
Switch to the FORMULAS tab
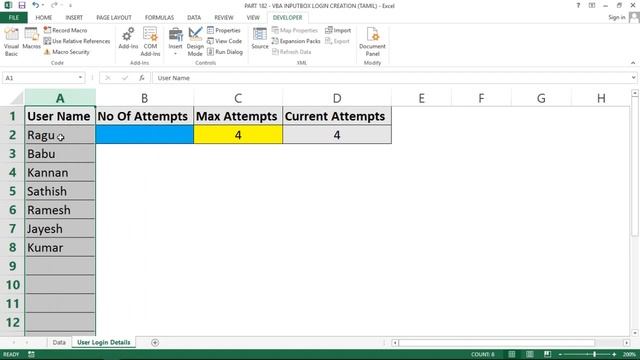pyautogui.click(x=159, y=18)
